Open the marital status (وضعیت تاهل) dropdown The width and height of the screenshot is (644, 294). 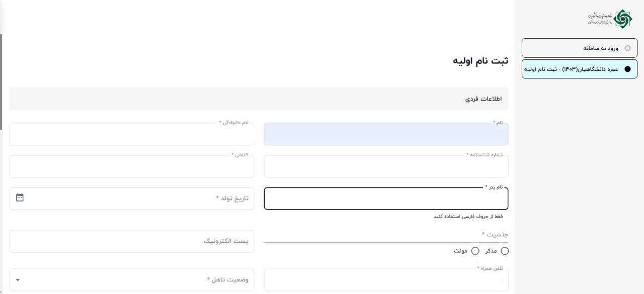132,279
